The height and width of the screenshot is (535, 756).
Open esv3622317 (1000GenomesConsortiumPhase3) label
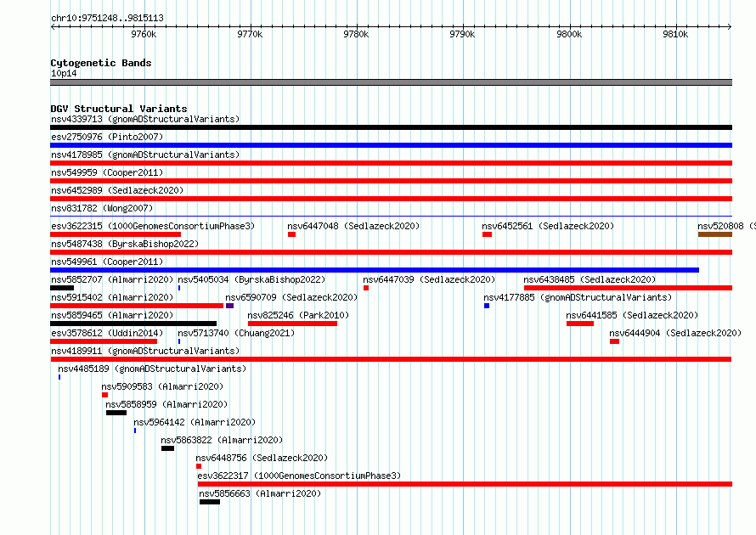(x=299, y=476)
